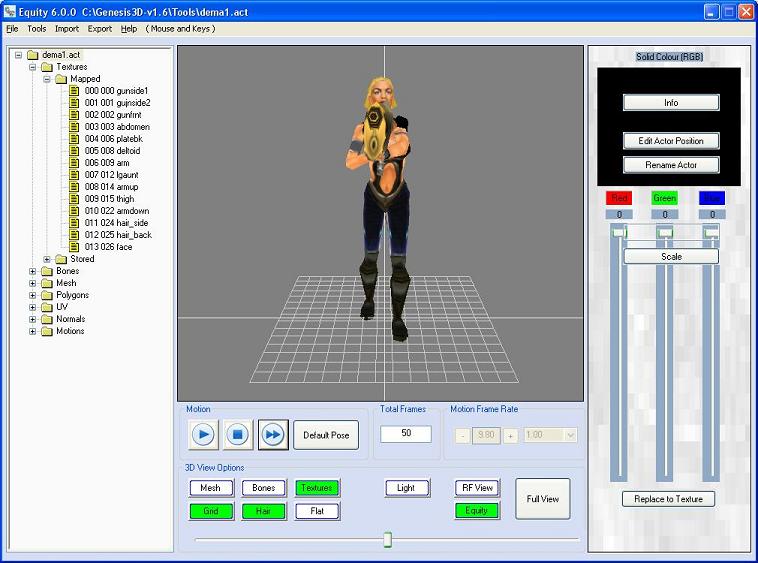Expand the Mesh tree node
Screen dimensions: 758x563
pyautogui.click(x=33, y=283)
